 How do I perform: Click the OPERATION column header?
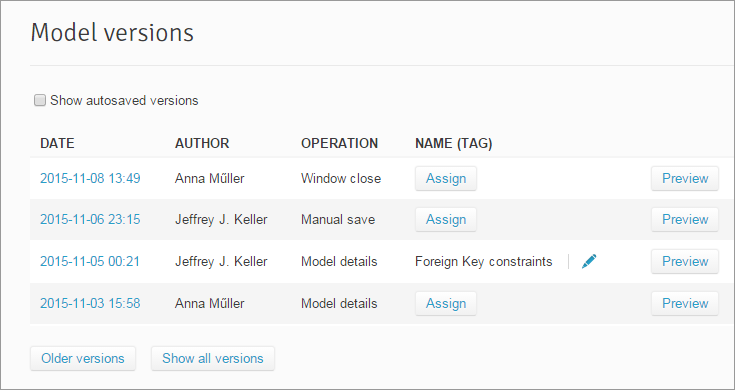click(339, 143)
